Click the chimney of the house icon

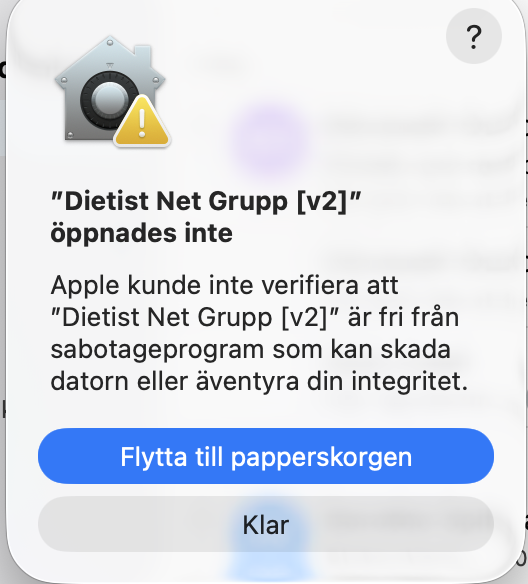tap(143, 55)
